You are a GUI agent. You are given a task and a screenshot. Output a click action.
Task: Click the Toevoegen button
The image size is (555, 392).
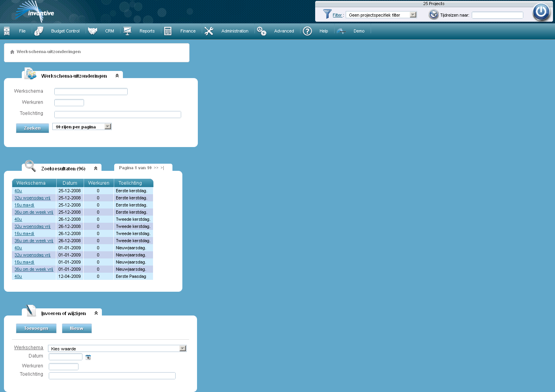click(36, 328)
